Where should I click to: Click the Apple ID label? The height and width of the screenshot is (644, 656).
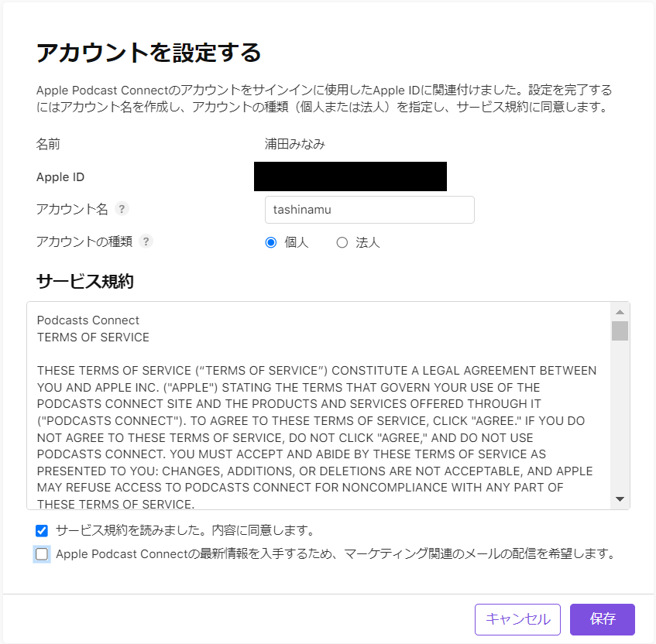pos(60,177)
